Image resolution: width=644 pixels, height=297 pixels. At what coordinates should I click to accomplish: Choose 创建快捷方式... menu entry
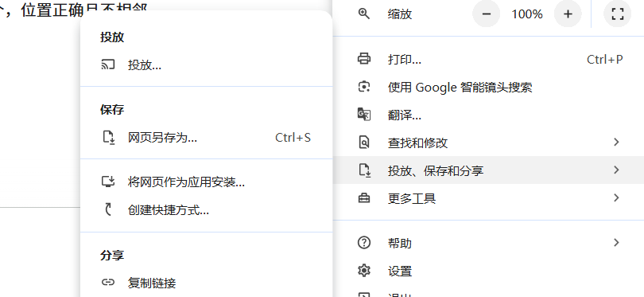[x=206, y=210]
